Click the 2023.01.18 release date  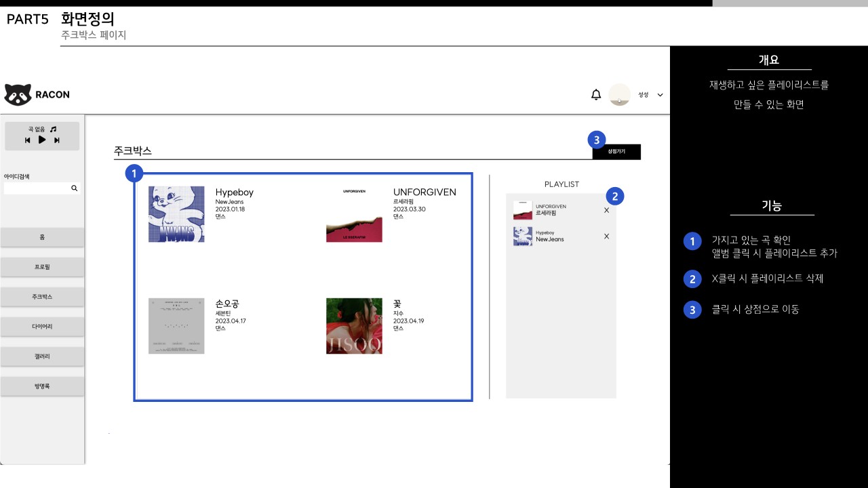pyautogui.click(x=230, y=209)
